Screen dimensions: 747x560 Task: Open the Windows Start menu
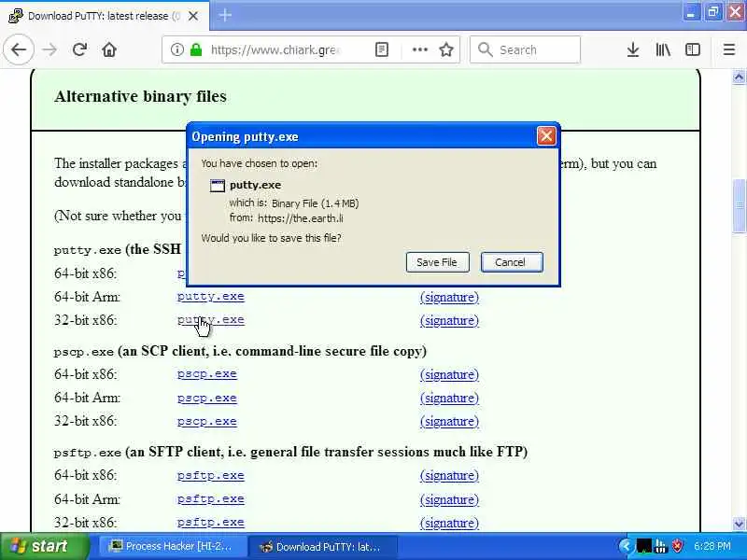coord(44,546)
